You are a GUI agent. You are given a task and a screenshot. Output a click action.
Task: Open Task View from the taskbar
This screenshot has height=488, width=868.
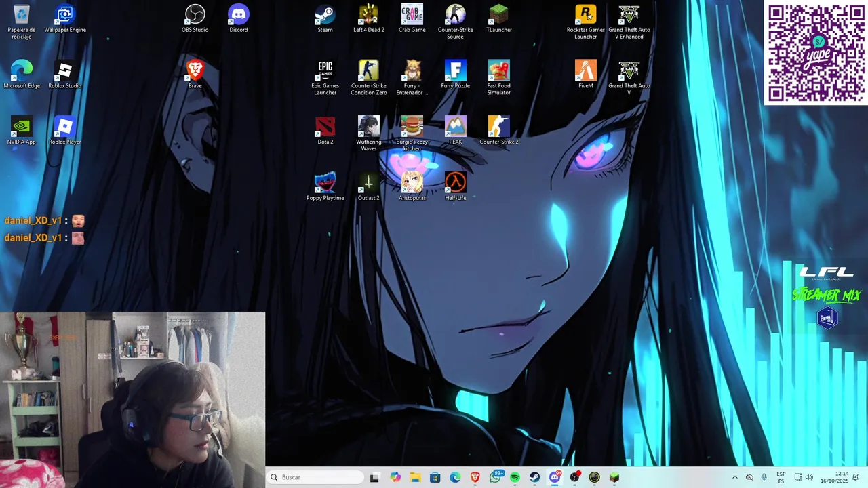tap(374, 477)
